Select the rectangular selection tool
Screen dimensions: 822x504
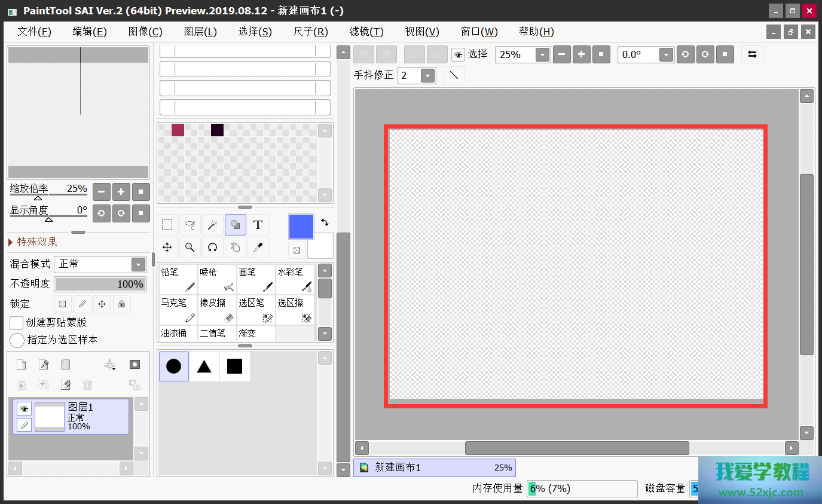pos(167,225)
